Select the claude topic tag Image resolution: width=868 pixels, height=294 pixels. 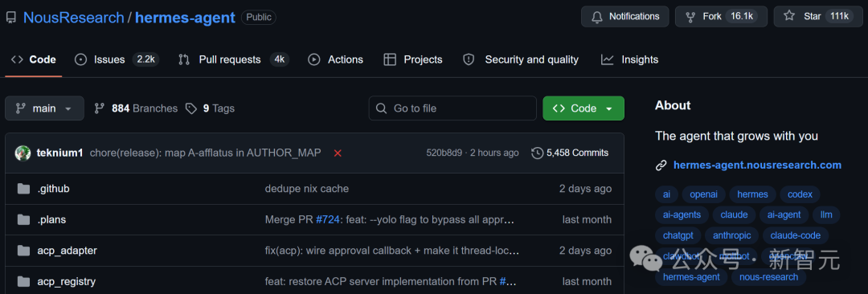734,214
